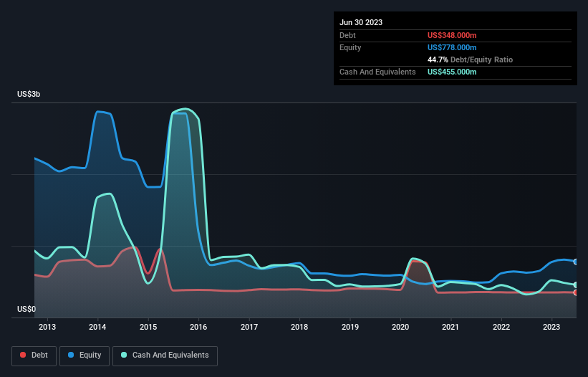Click the 2021 x-axis label
This screenshot has height=377, width=588.
[450, 327]
